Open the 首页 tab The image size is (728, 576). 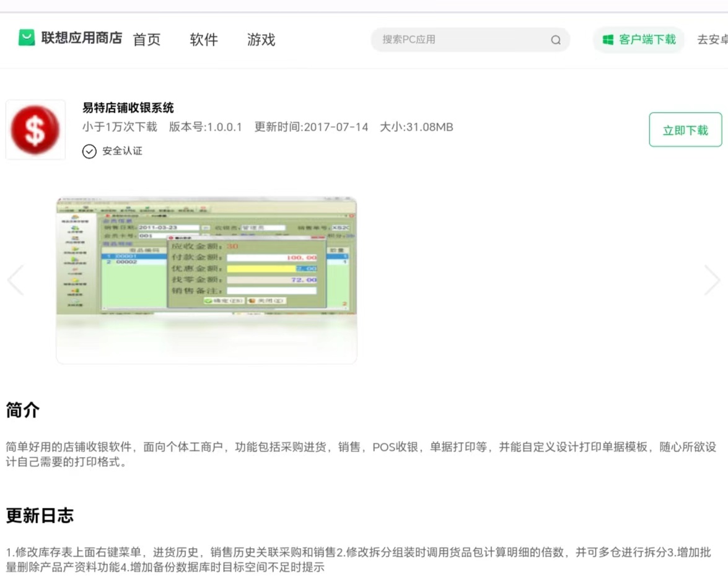point(147,40)
